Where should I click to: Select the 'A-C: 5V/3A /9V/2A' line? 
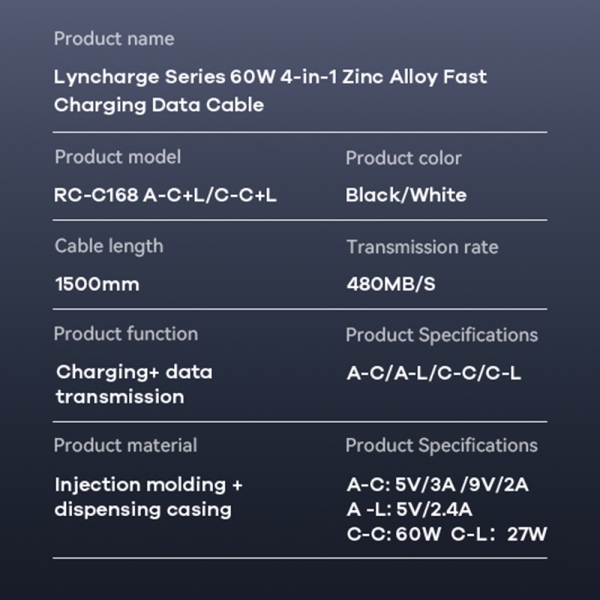438,485
